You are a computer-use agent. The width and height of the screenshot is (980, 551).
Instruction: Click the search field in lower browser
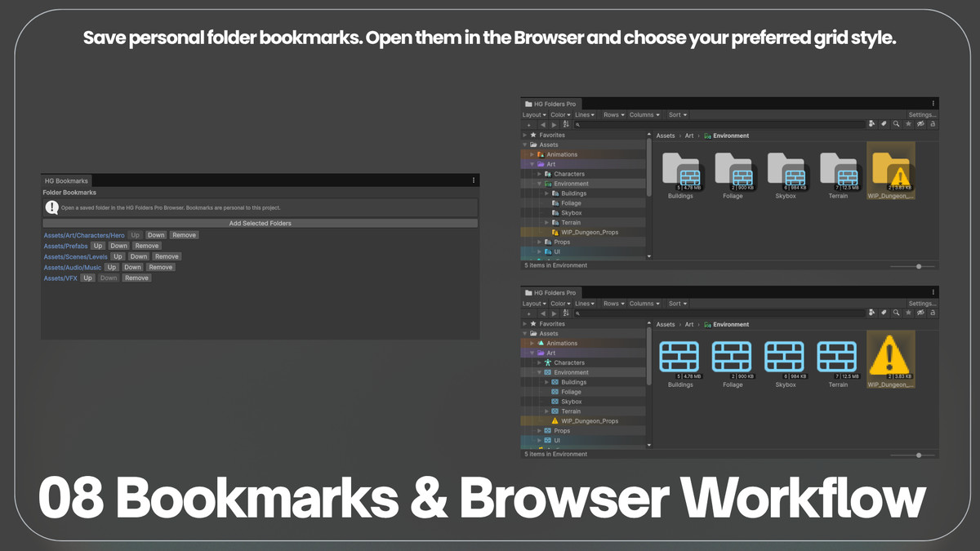(719, 313)
